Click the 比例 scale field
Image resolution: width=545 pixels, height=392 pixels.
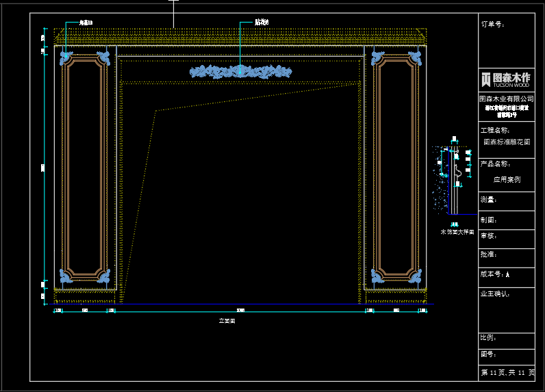pyautogui.click(x=488, y=338)
